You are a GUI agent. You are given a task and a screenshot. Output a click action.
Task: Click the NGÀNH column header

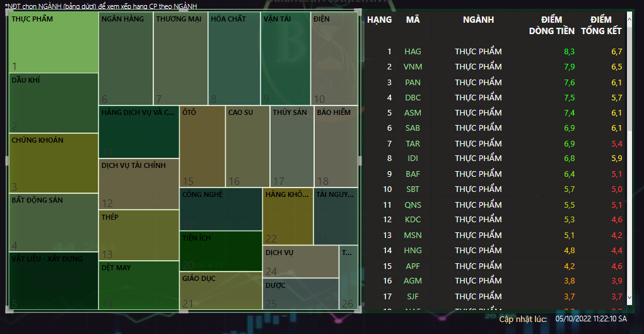(x=478, y=20)
